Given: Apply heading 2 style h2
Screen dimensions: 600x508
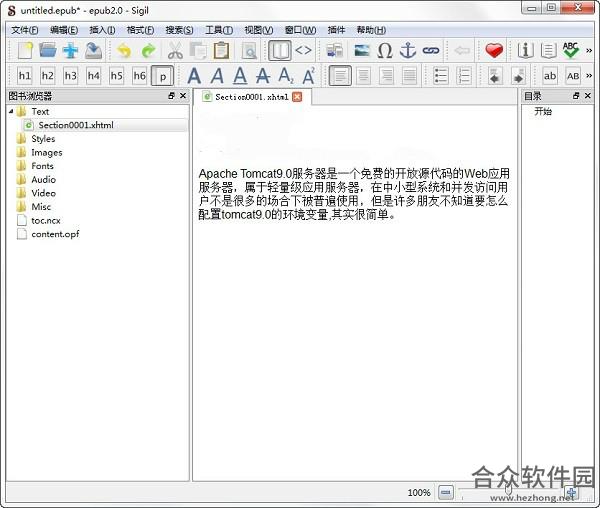Looking at the screenshot, I should coord(48,76).
